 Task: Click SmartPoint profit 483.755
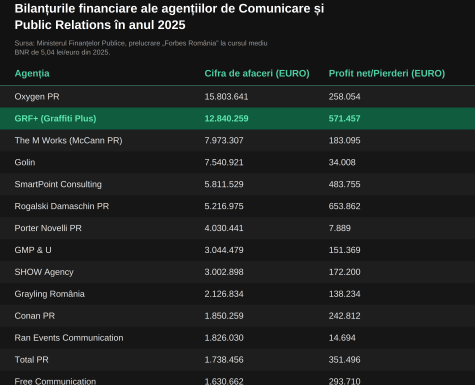pos(344,184)
